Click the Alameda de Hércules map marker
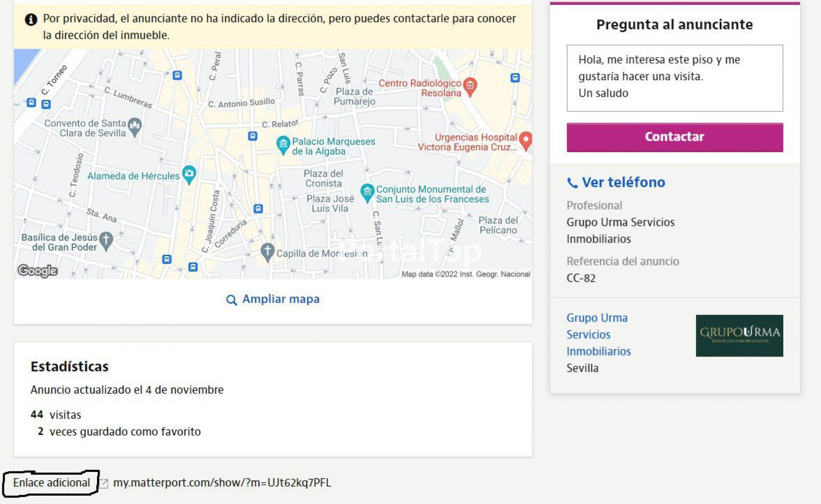821x504 pixels. [189, 174]
